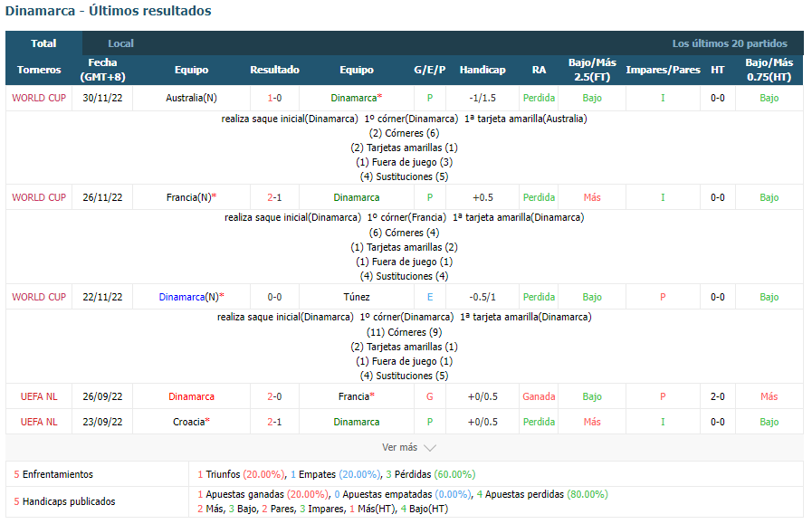Click '(11) Córneres (9)' stat line

404,332
